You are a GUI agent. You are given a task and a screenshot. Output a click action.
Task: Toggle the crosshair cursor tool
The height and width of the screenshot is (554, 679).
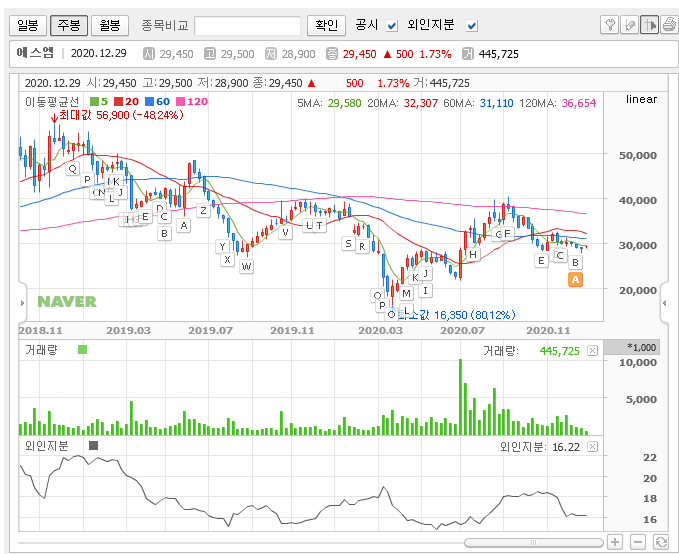click(649, 25)
